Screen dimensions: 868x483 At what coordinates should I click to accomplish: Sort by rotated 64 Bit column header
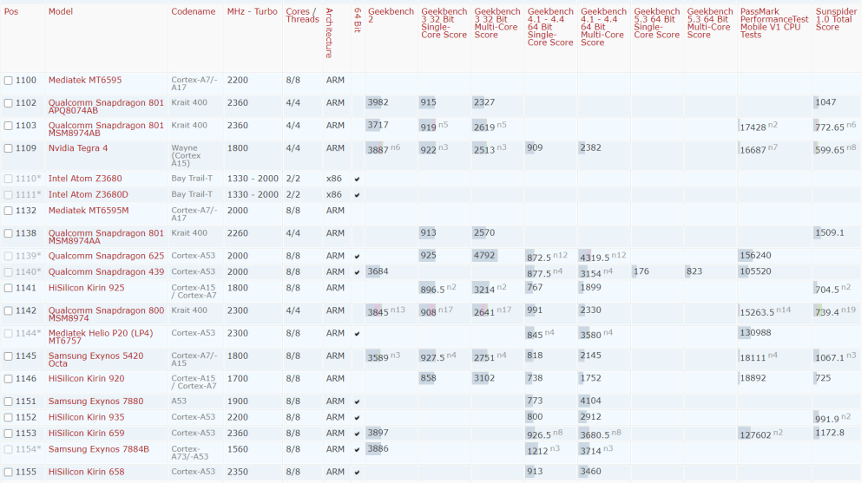[357, 21]
